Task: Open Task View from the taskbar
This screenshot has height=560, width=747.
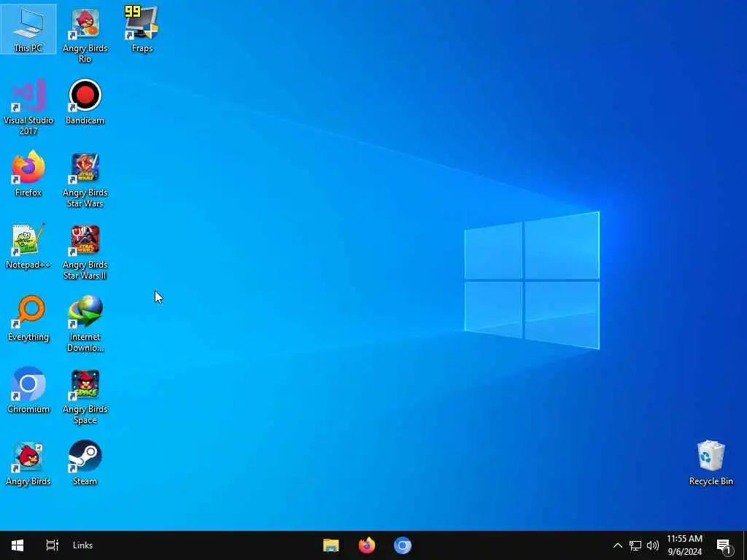Action: 52,545
